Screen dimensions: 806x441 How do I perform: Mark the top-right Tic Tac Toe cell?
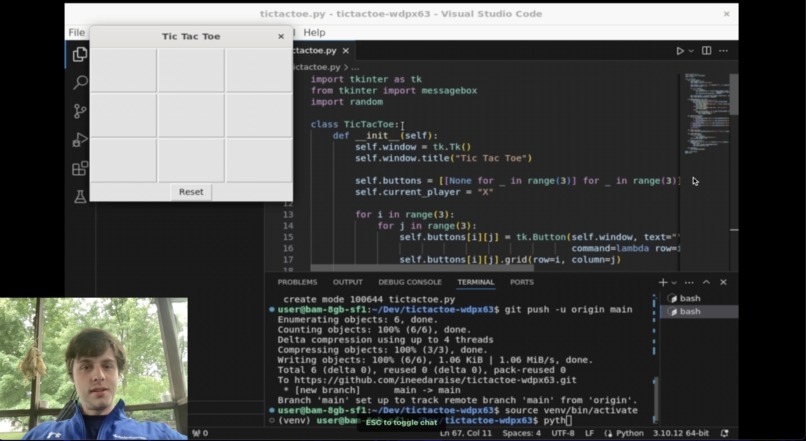[x=259, y=70]
